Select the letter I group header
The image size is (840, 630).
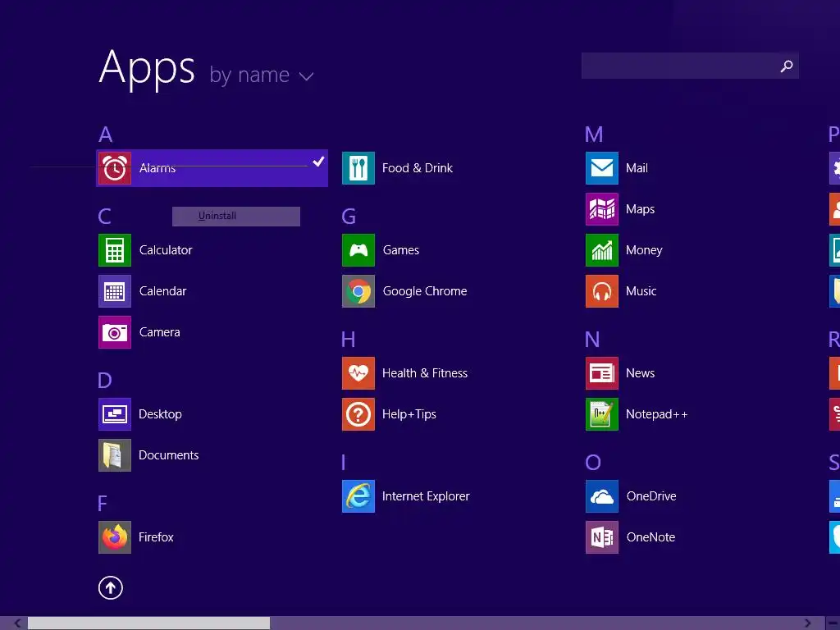[x=344, y=463]
